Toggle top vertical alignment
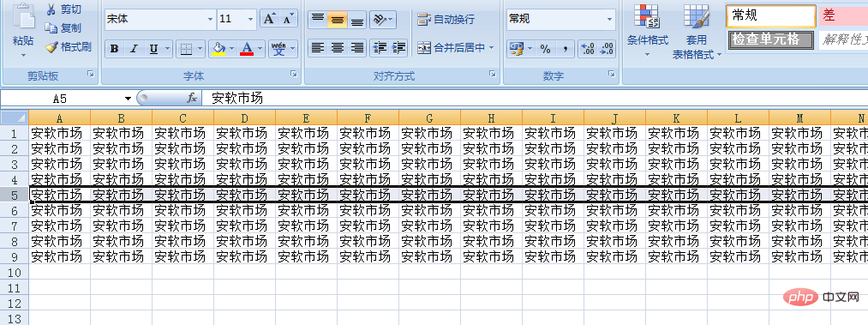 point(317,20)
